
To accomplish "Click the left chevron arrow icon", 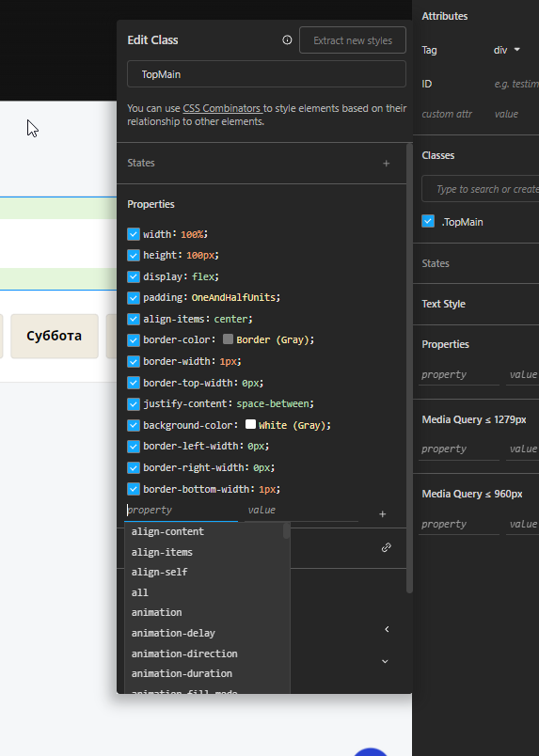I will 387,629.
